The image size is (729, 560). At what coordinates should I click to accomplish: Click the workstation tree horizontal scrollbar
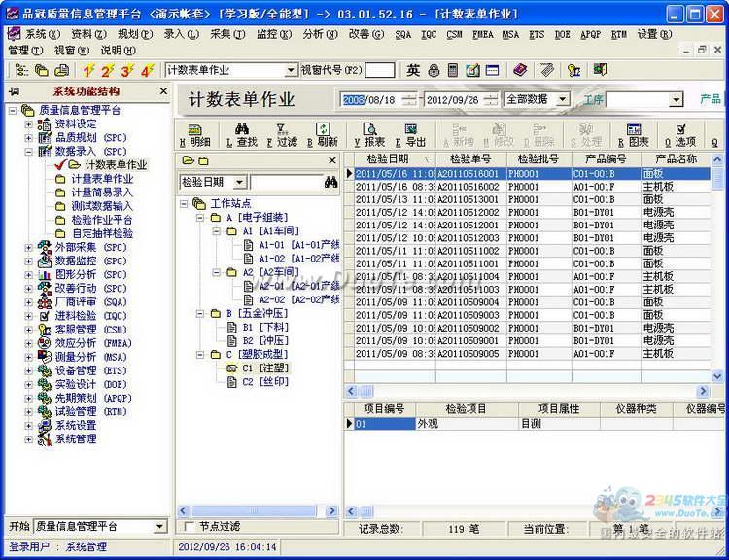coord(259,511)
